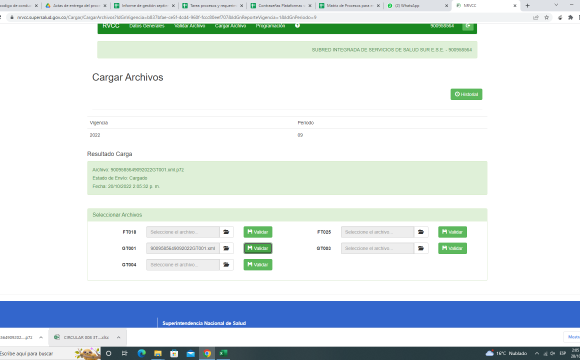Validate the FT025 file

tap(452, 232)
